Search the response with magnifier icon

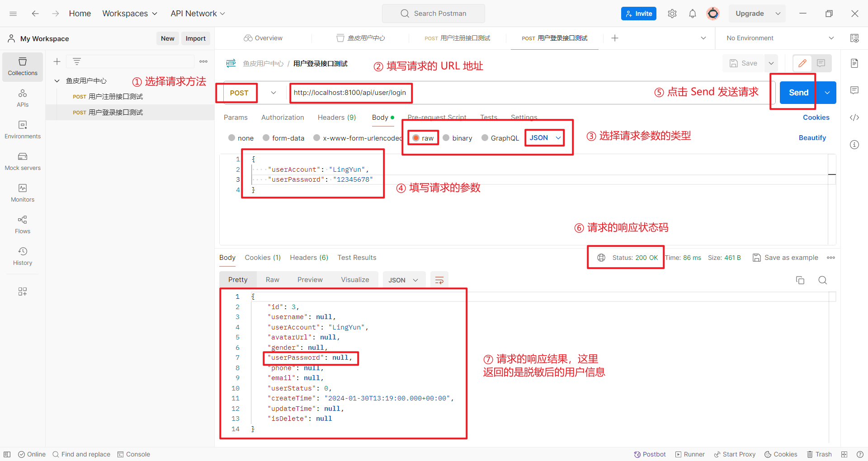click(822, 280)
